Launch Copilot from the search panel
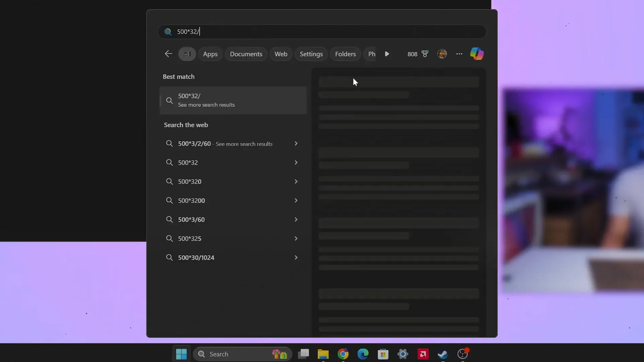The width and height of the screenshot is (644, 362). click(477, 54)
